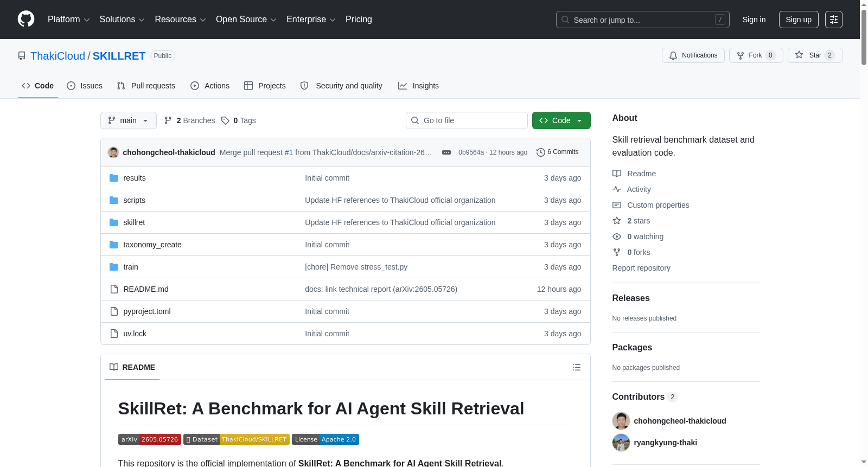The image size is (868, 467).
Task: Open the Solutions dropdown menu
Action: [x=122, y=20]
